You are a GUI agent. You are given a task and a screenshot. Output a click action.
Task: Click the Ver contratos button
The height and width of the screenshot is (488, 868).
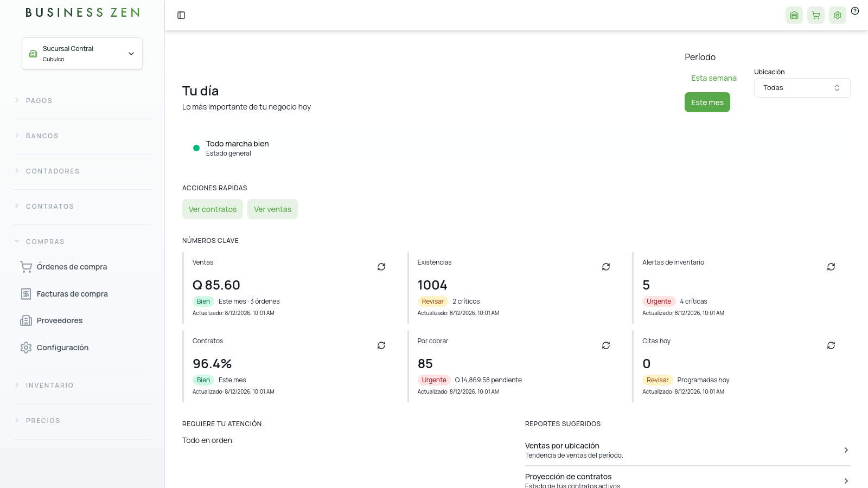click(213, 209)
